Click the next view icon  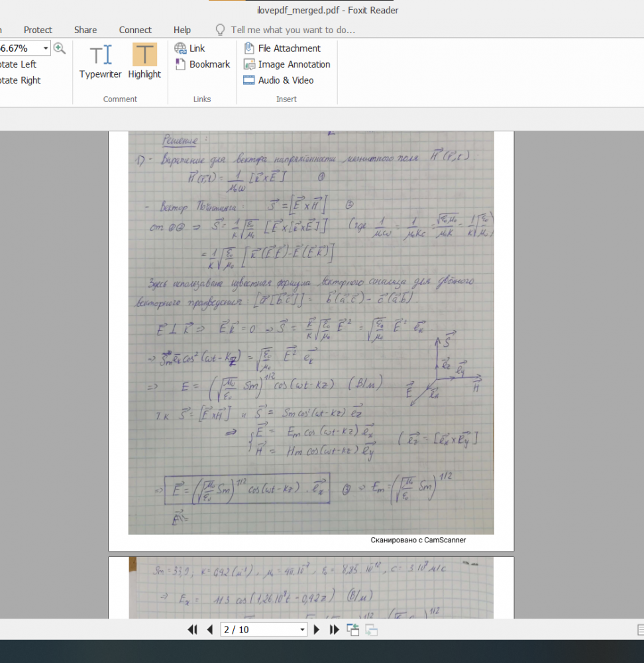[x=371, y=630]
